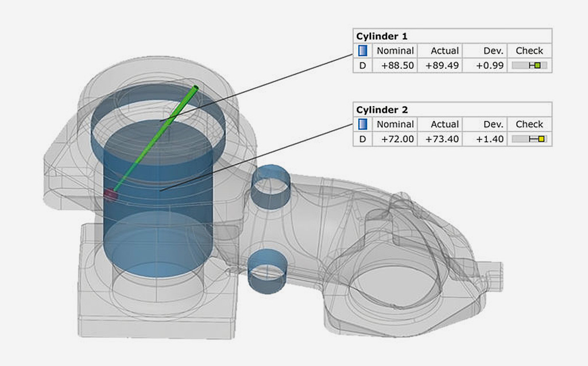Click the D row label in Cylinder 2

click(x=362, y=139)
